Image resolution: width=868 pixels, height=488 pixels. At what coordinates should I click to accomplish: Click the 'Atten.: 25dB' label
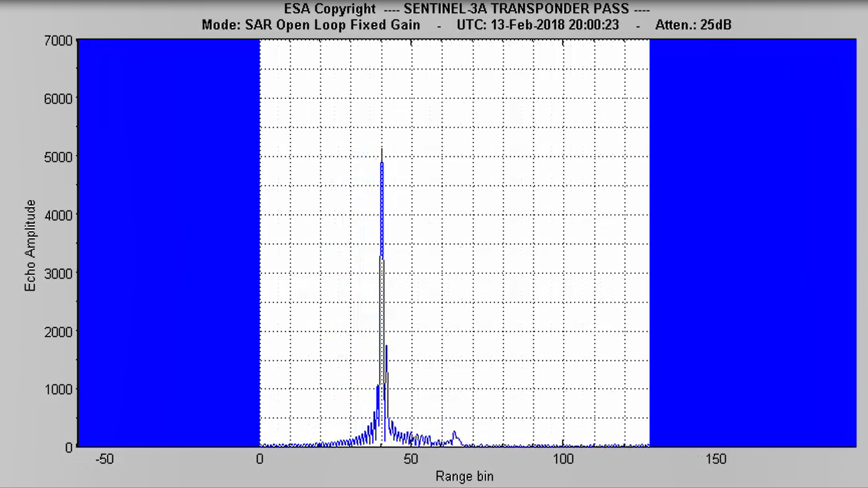693,25
